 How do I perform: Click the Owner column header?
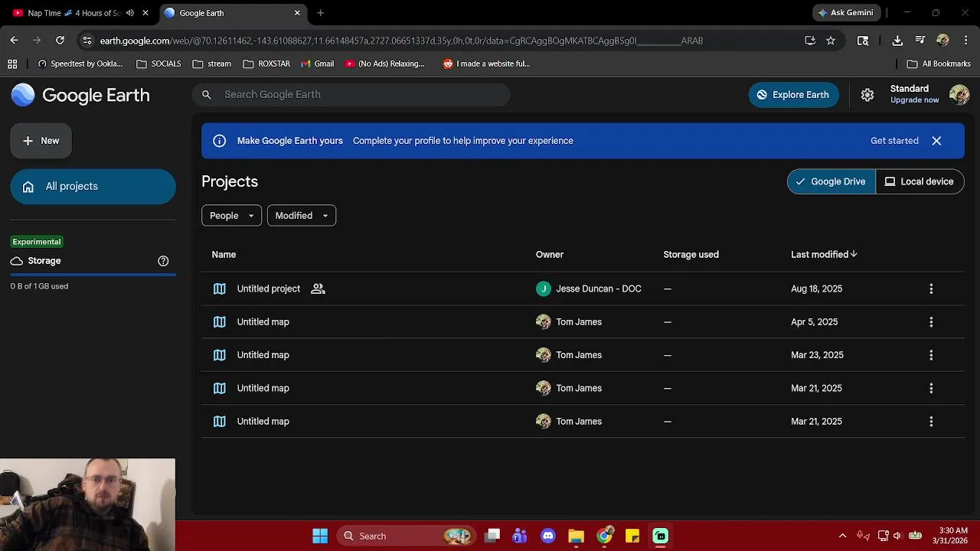coord(550,254)
